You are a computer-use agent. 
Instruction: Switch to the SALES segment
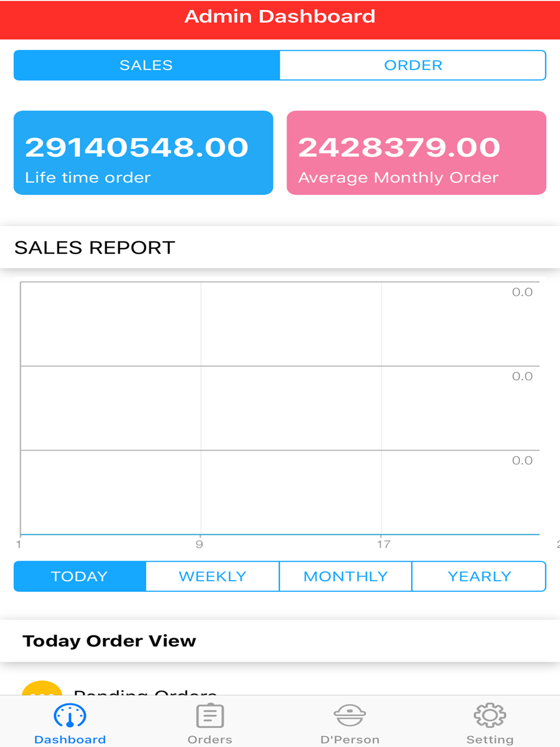(146, 65)
